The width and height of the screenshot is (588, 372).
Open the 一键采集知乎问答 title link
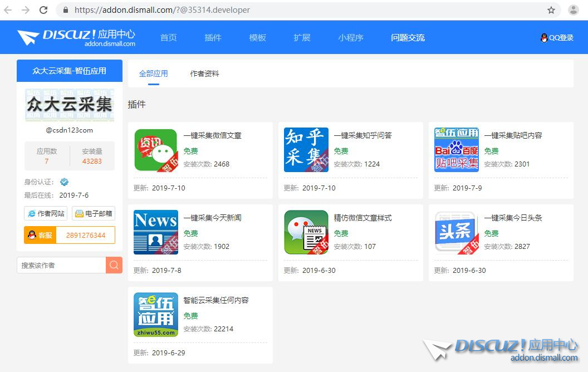pos(362,135)
